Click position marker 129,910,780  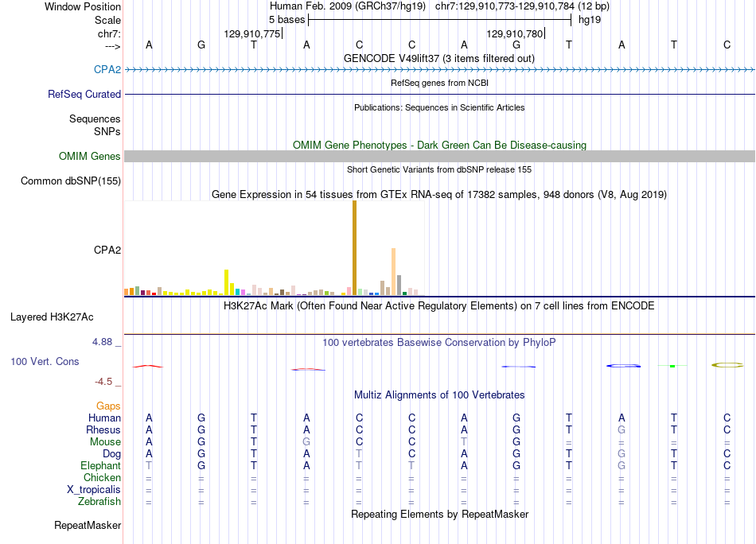tap(514, 33)
